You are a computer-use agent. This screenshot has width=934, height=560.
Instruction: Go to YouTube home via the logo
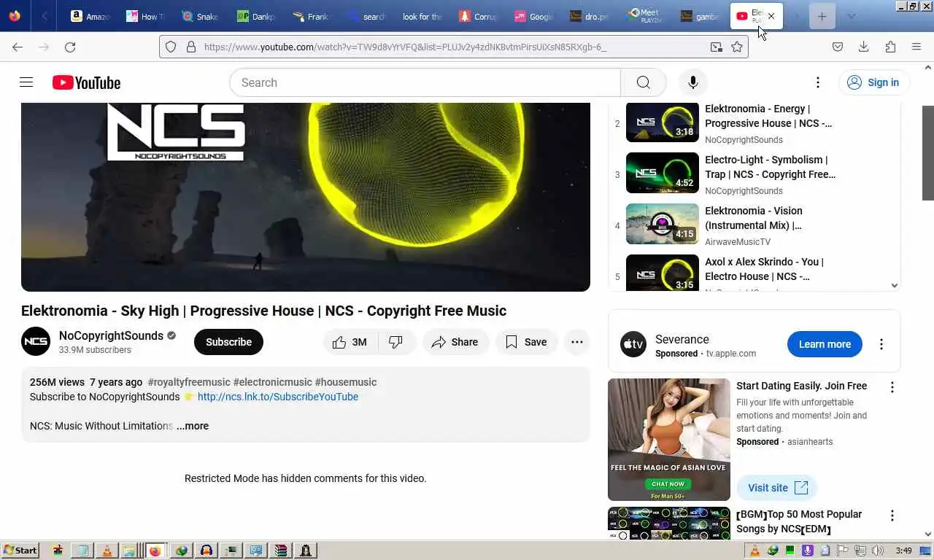[x=86, y=82]
